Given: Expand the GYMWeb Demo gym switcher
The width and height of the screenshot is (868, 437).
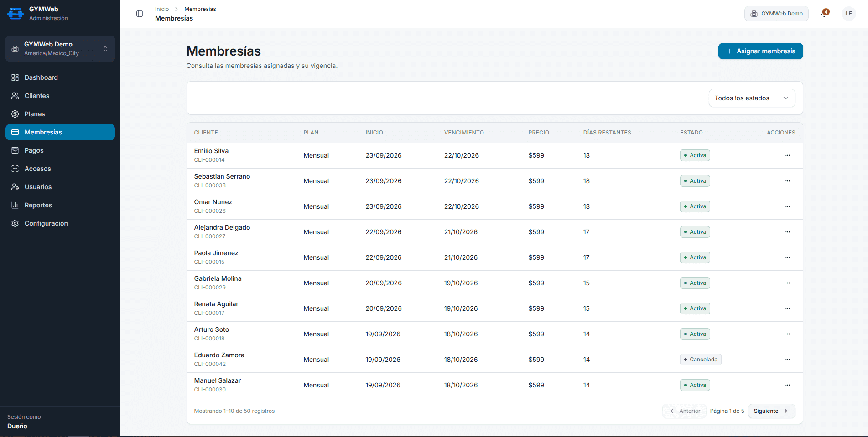Looking at the screenshot, I should tap(60, 49).
